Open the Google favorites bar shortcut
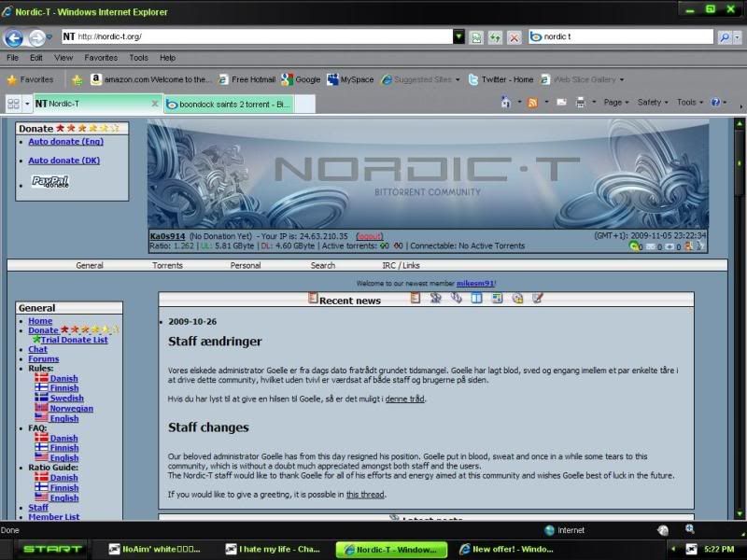747x560 pixels. [301, 79]
